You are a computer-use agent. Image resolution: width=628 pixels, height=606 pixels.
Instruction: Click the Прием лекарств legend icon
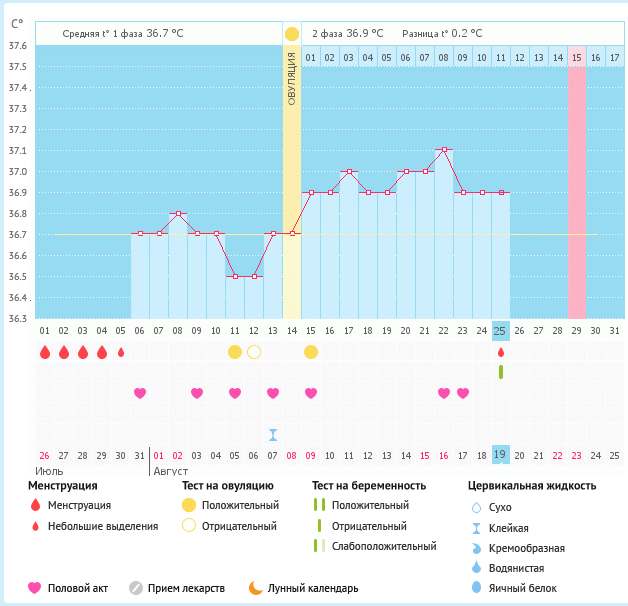point(136,588)
